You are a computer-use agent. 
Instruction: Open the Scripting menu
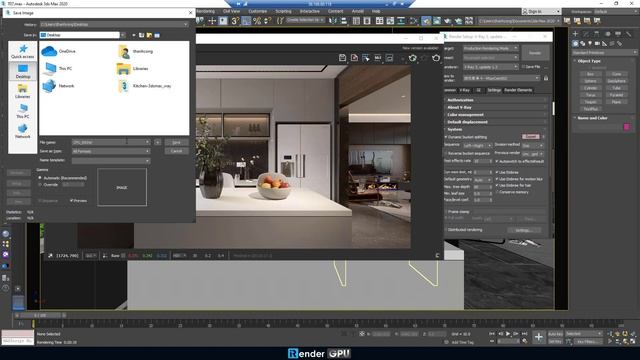click(x=283, y=11)
